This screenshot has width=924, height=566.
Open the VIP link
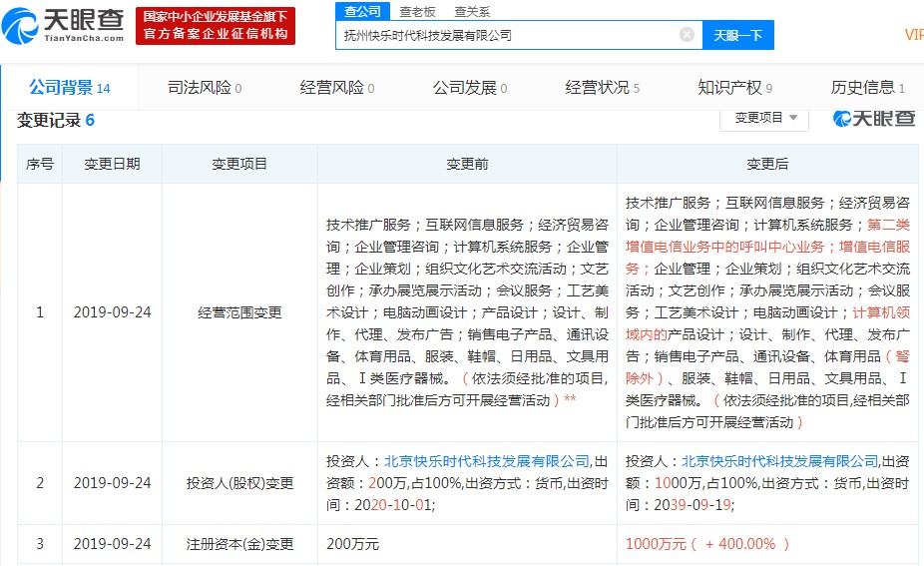tap(913, 35)
